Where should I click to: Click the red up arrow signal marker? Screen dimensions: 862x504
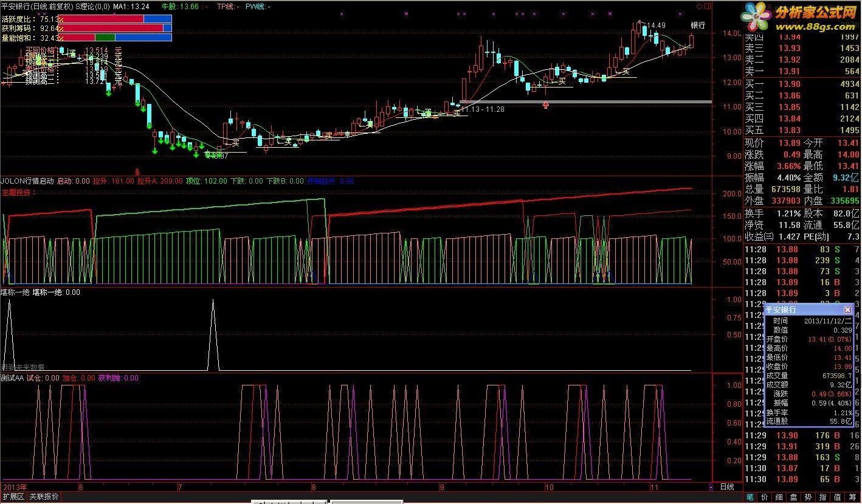pos(546,105)
